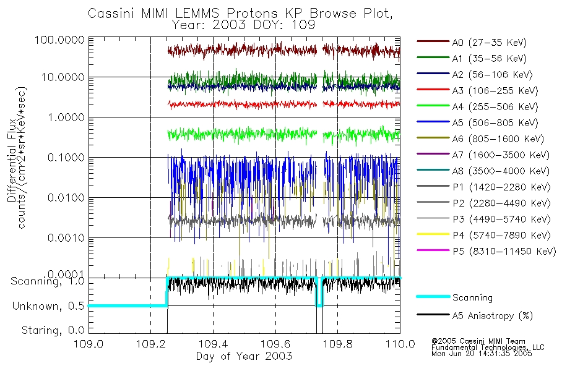Screen dimensions: 588x371
Task: Click the A5 (506-805 KeV) blue legend line
Action: (433, 121)
